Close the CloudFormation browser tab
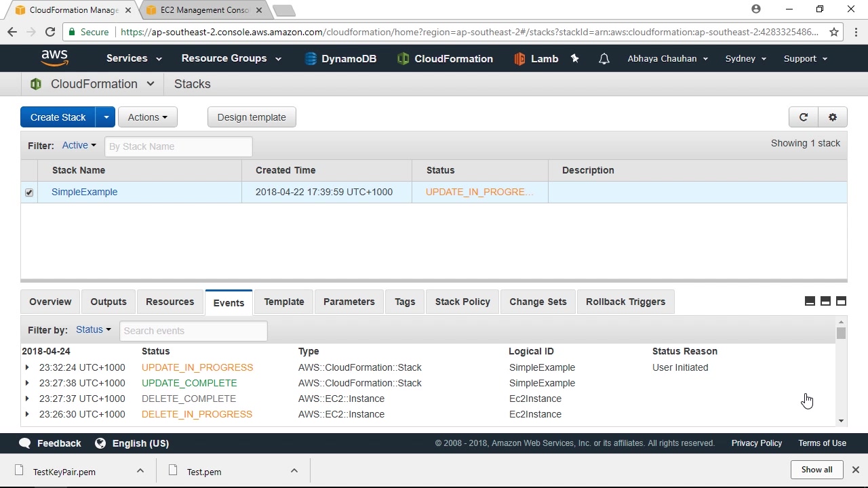Screen dimensions: 868x488 [x=127, y=10]
